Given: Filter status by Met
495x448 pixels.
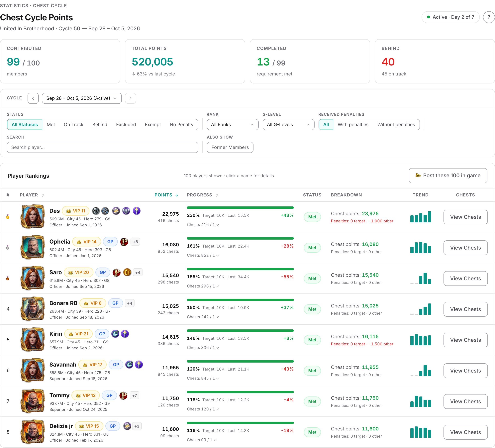Looking at the screenshot, I should click(51, 125).
